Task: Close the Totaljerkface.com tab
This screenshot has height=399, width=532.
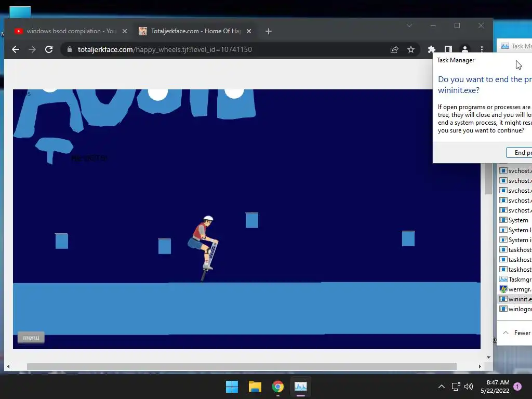Action: 249,31
